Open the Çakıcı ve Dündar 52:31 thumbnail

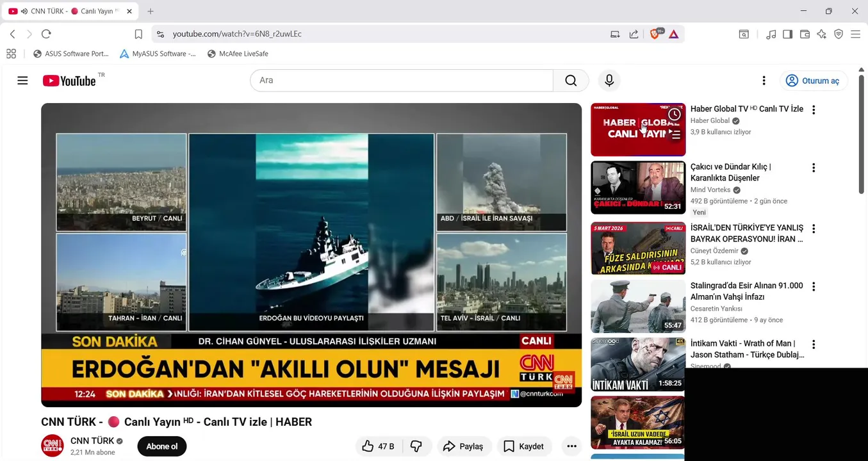tap(638, 188)
